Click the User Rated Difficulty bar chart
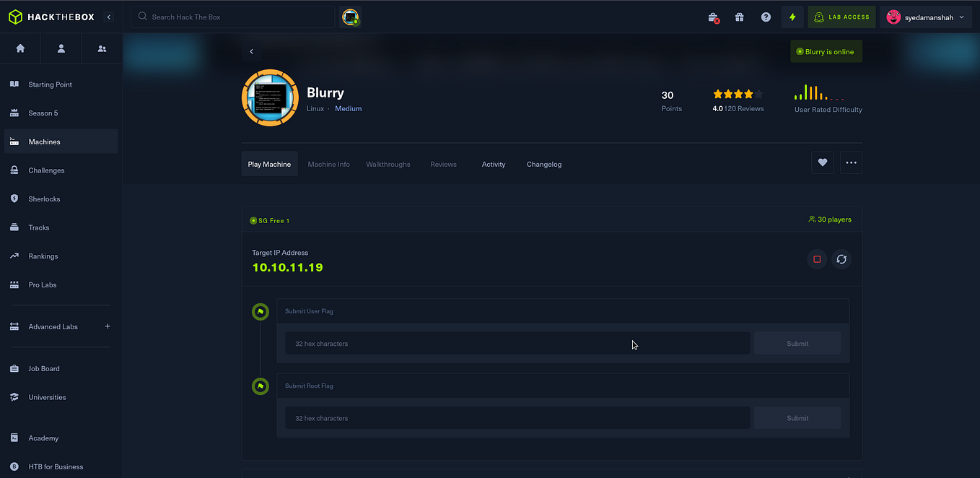This screenshot has height=478, width=980. [819, 92]
